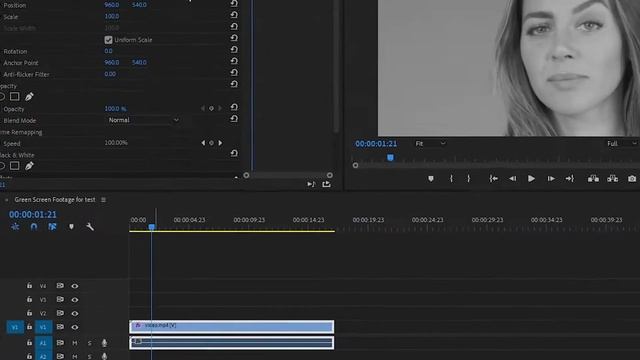Toggle play only audio for this clip
The height and width of the screenshot is (360, 640).
click(311, 184)
